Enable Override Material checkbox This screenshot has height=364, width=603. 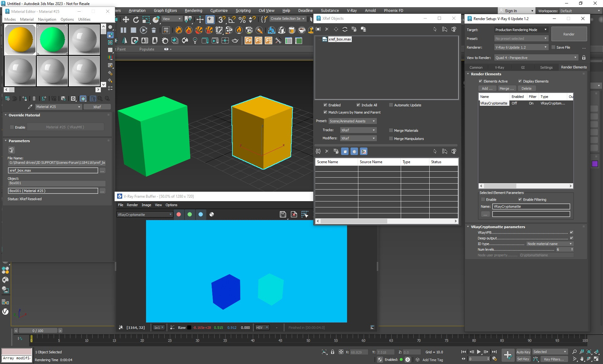[x=12, y=127]
